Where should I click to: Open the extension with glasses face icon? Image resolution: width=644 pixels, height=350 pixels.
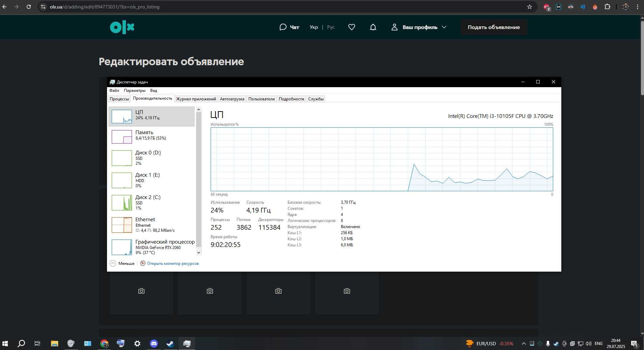(571, 7)
